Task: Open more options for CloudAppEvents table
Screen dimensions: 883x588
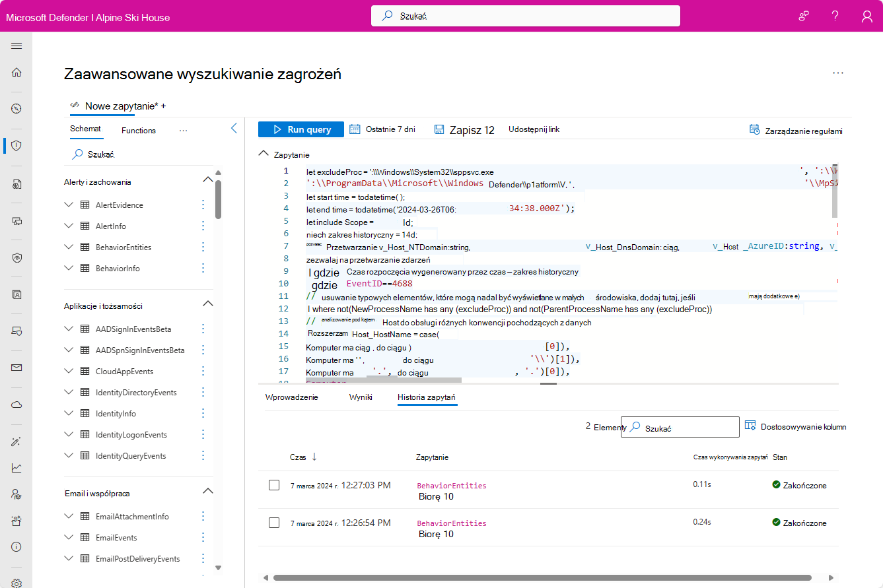Action: (x=203, y=372)
